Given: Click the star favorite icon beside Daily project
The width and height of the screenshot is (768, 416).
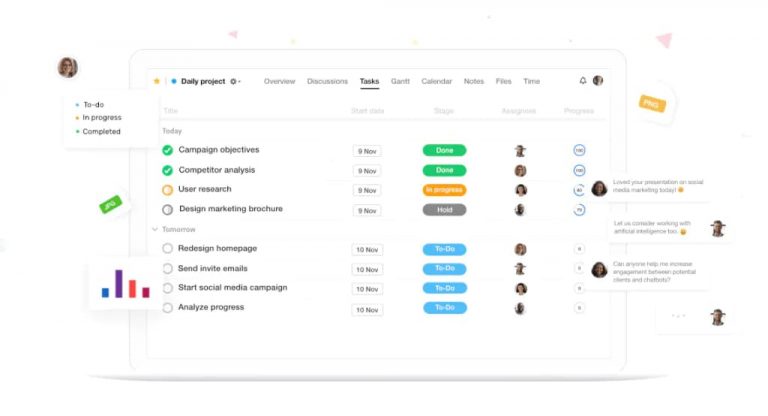Looking at the screenshot, I should click(157, 81).
